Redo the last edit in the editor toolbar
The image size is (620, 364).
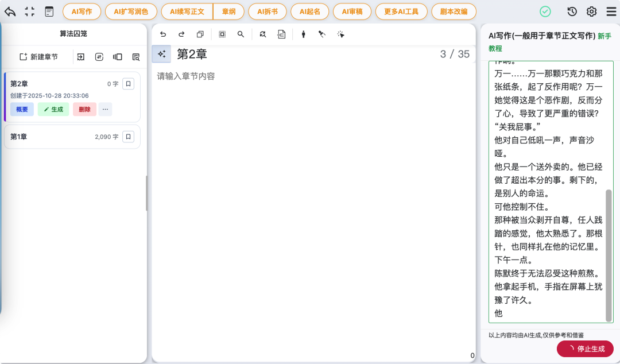coord(182,34)
